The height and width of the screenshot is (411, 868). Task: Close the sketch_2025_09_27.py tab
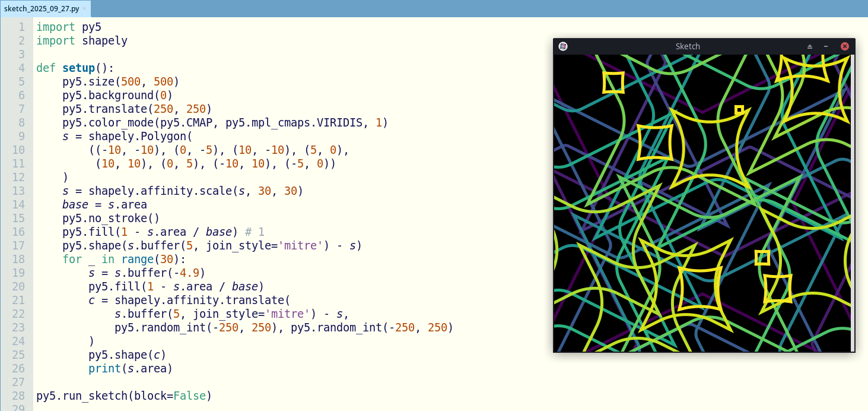(x=84, y=8)
